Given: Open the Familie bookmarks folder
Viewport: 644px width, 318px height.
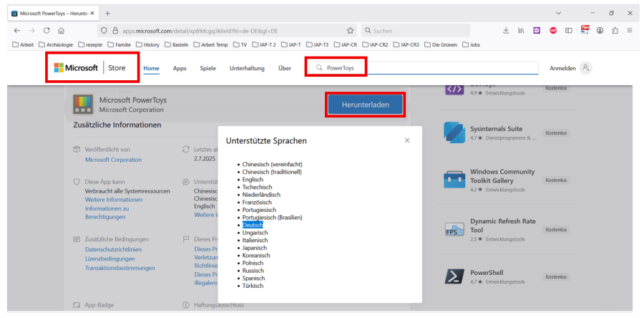Looking at the screenshot, I should (x=119, y=45).
